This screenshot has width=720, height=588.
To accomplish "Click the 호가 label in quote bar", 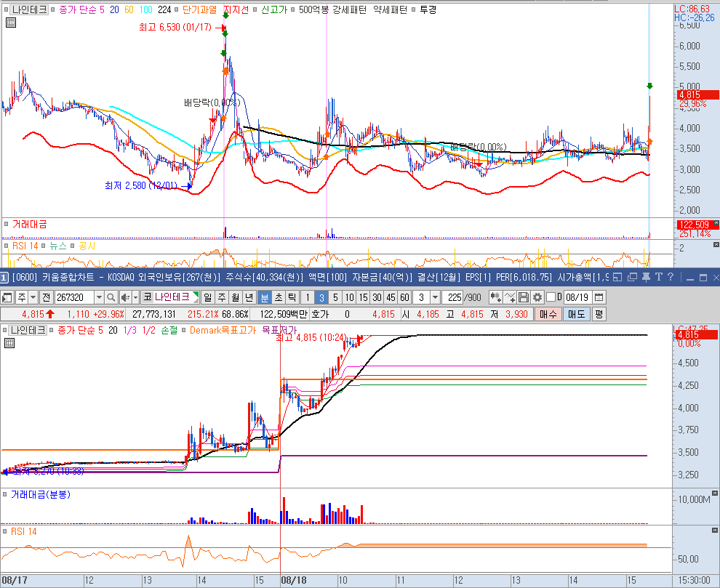I will (x=320, y=314).
